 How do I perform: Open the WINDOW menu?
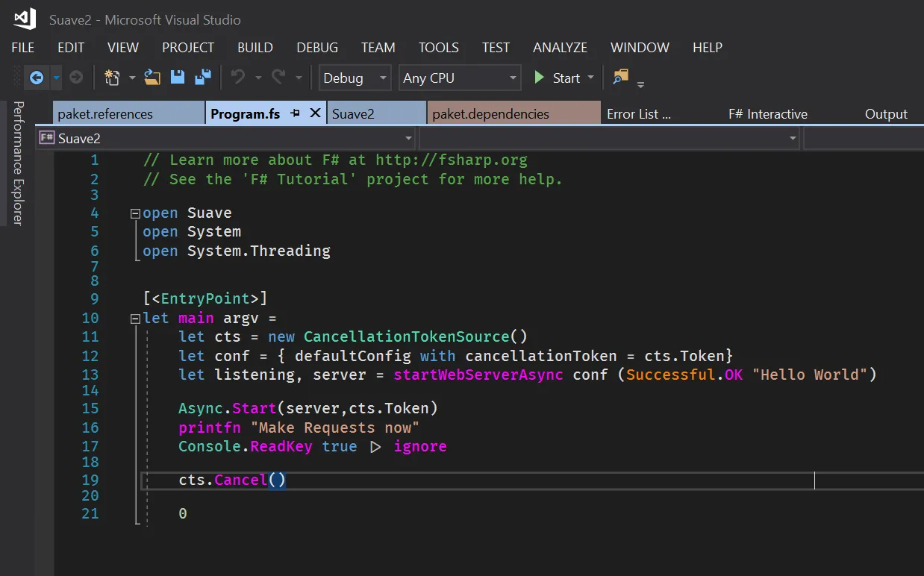[640, 47]
